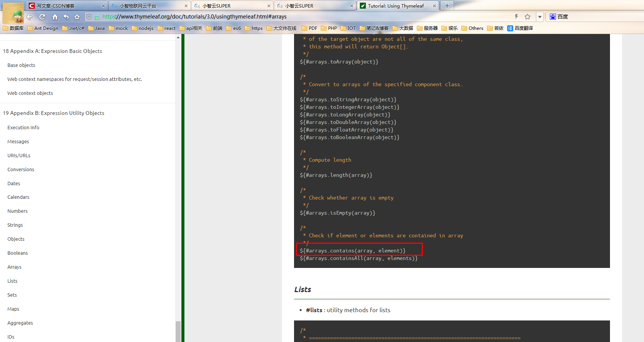Go to Execution Info section

click(23, 127)
